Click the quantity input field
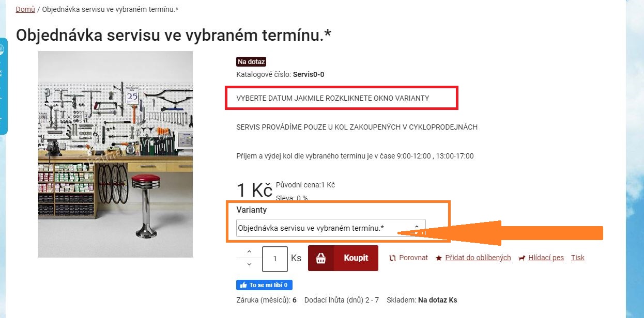 (275, 259)
